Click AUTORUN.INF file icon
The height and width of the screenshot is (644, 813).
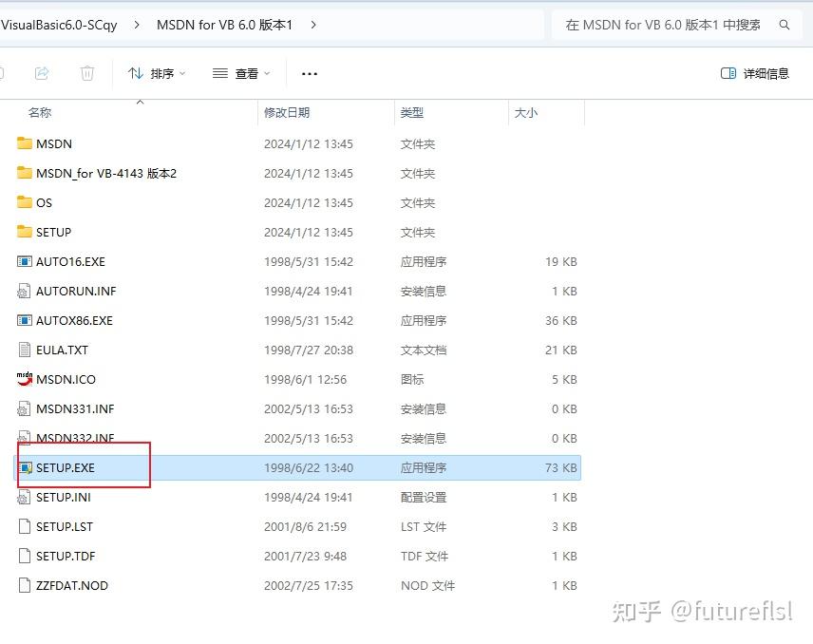[x=24, y=291]
